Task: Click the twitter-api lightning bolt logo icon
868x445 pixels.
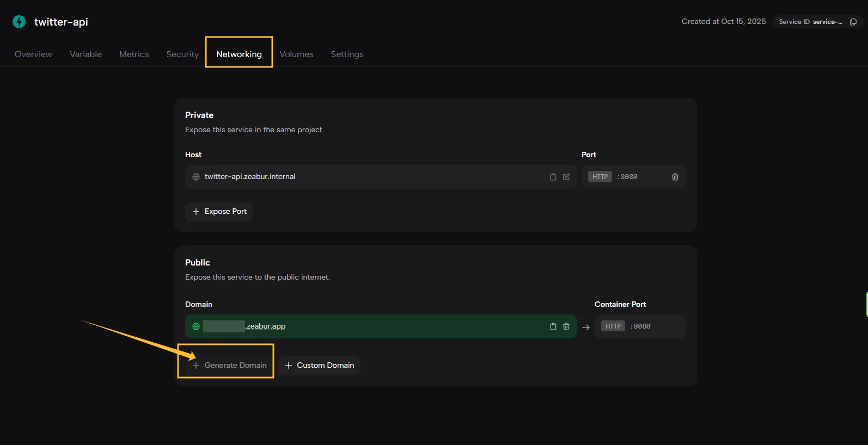Action: [19, 22]
